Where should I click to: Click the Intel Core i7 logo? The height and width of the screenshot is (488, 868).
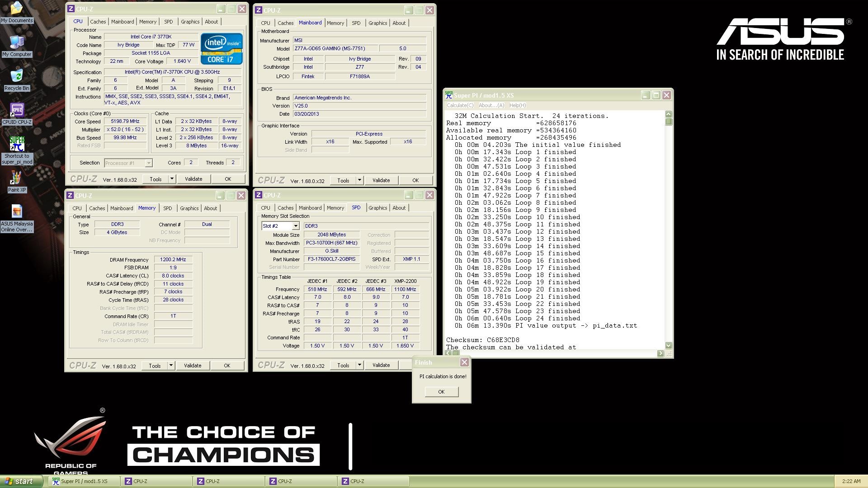(x=222, y=48)
